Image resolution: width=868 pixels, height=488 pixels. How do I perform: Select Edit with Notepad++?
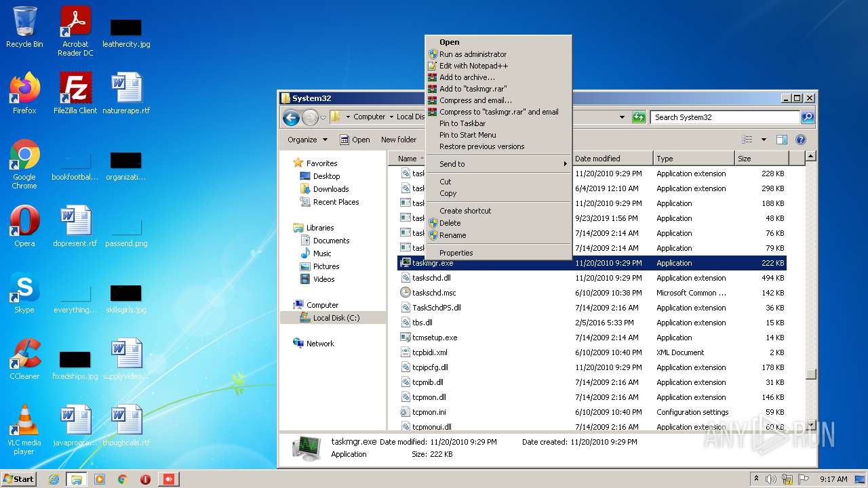click(498, 66)
